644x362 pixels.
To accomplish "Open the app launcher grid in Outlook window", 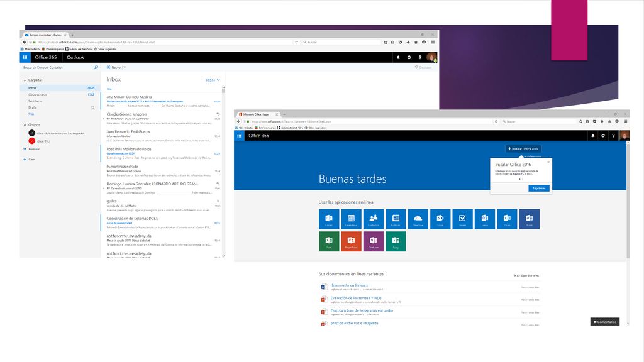I will 25,57.
